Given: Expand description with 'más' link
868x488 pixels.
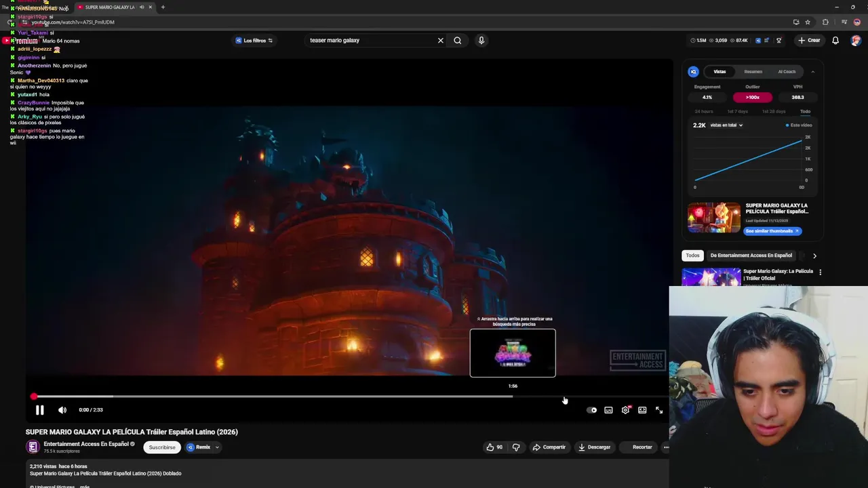Looking at the screenshot, I should click(x=85, y=486).
